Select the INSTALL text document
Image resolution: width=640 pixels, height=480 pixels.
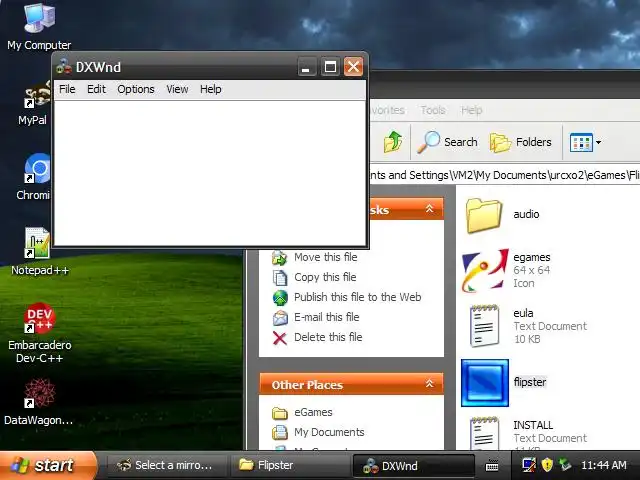[527, 433]
